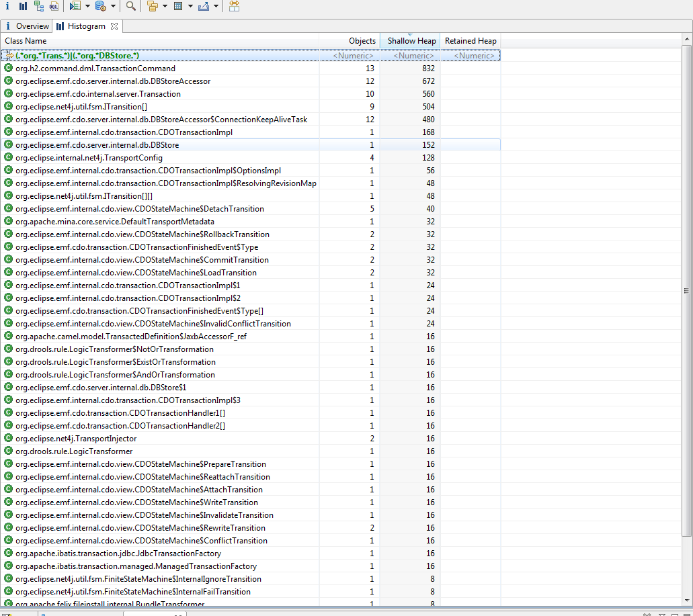The height and width of the screenshot is (616, 693).
Task: Click the vertical scrollbar up arrow
Action: (687, 40)
